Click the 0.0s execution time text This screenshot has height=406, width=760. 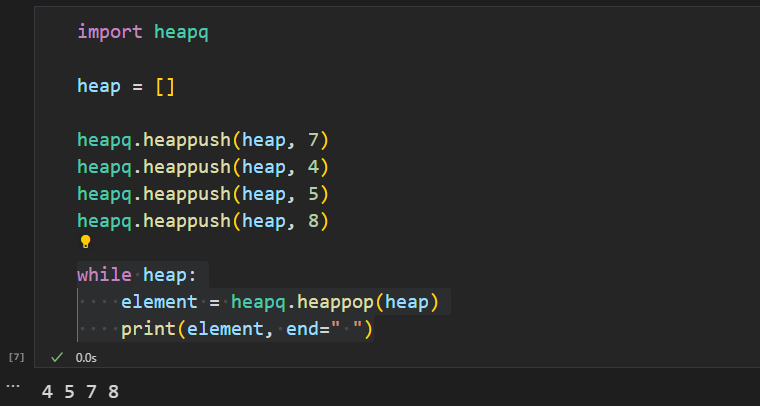[x=86, y=358]
